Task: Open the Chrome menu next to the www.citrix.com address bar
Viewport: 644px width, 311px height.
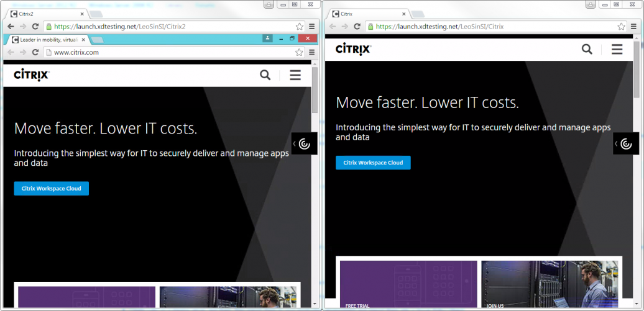Action: point(312,52)
